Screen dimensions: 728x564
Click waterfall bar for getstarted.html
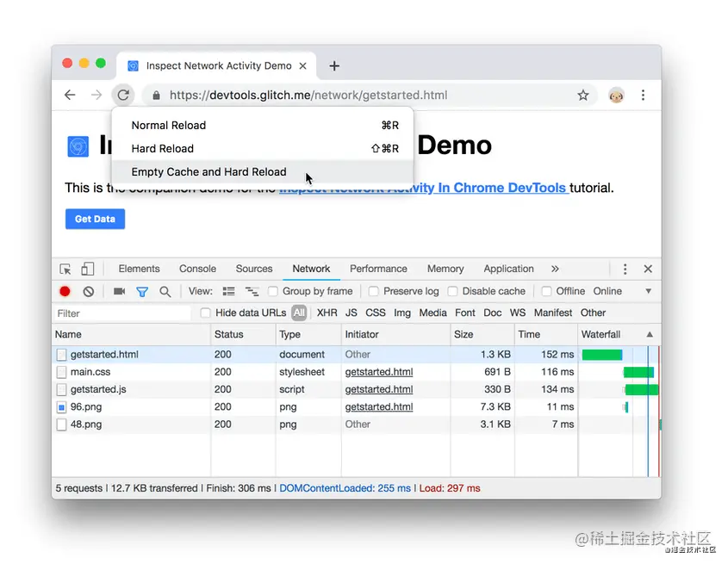pyautogui.click(x=602, y=355)
